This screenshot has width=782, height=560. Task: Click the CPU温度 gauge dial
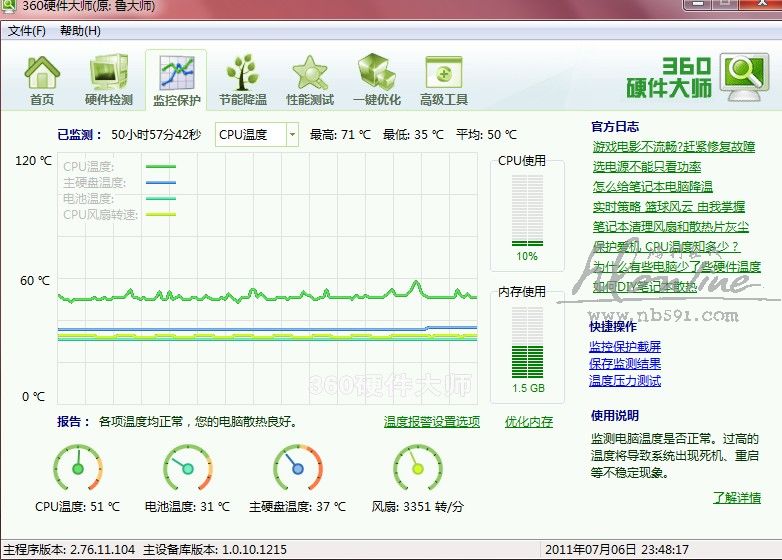78,468
